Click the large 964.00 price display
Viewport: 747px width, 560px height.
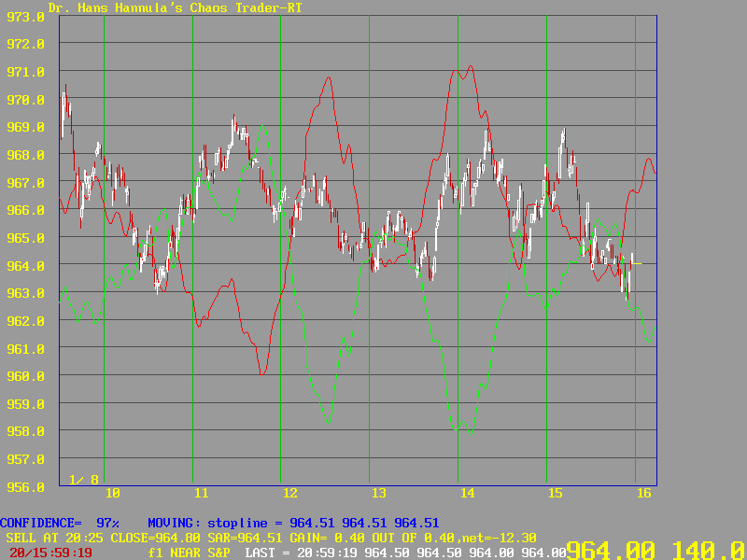pos(611,549)
